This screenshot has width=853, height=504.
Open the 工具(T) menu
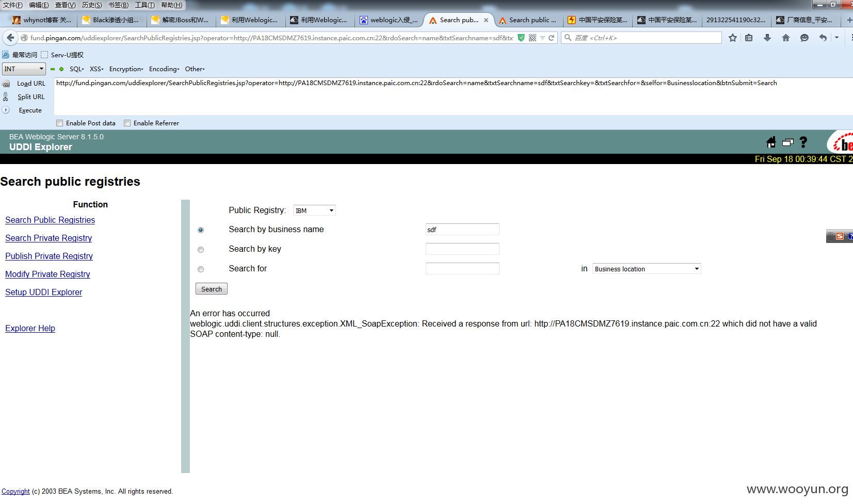pyautogui.click(x=144, y=5)
